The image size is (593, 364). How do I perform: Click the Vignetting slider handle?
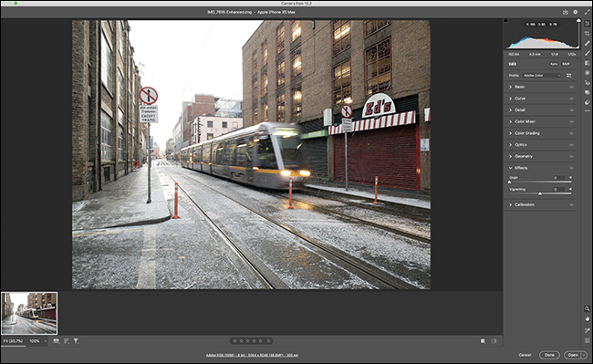[x=540, y=194]
